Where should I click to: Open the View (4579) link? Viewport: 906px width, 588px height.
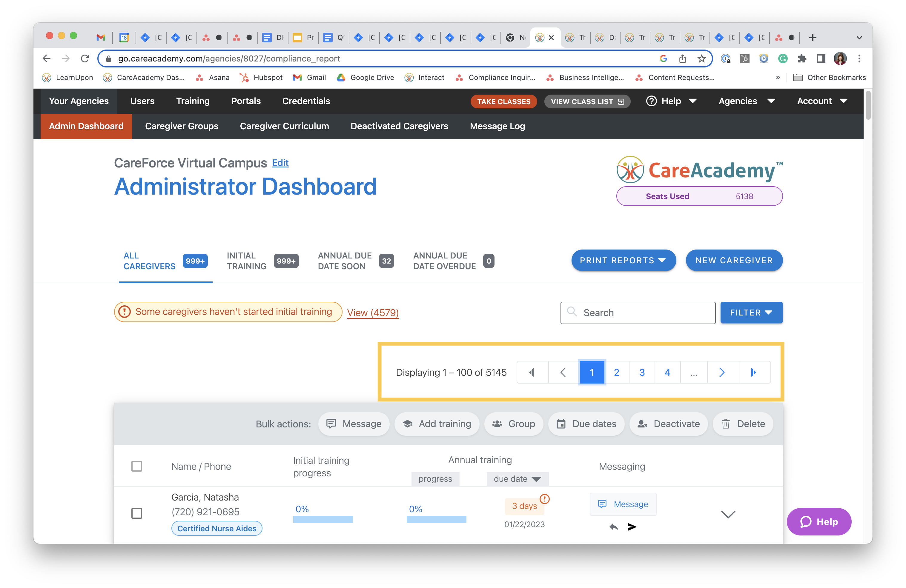click(x=373, y=313)
